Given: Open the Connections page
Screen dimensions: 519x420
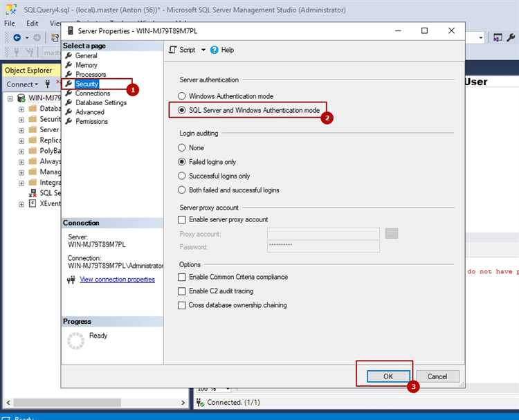Looking at the screenshot, I should click(93, 93).
